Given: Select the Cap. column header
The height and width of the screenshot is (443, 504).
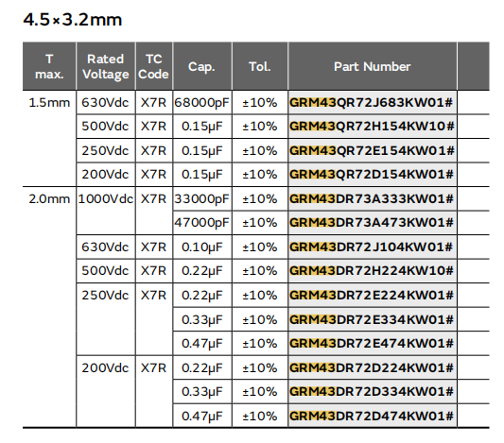Looking at the screenshot, I should tap(201, 66).
